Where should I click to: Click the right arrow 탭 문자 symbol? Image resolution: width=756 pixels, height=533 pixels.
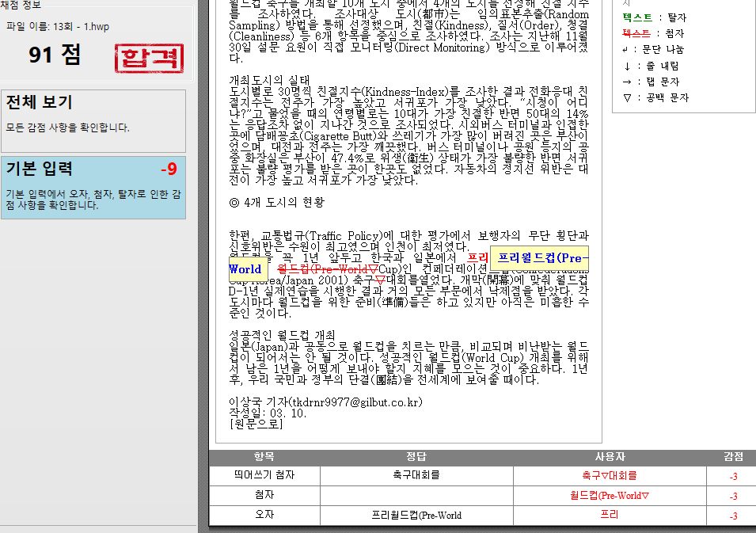pyautogui.click(x=628, y=82)
